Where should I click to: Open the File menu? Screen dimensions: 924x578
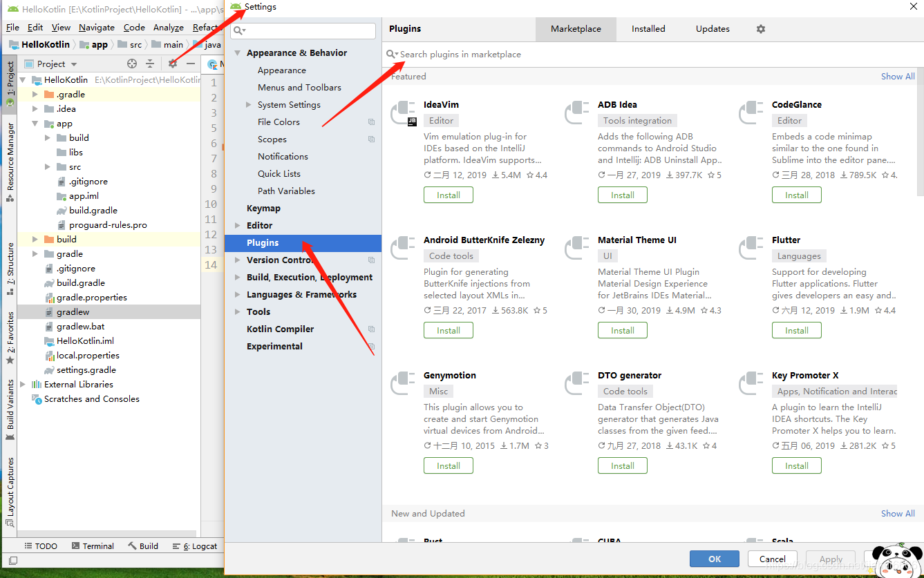12,28
